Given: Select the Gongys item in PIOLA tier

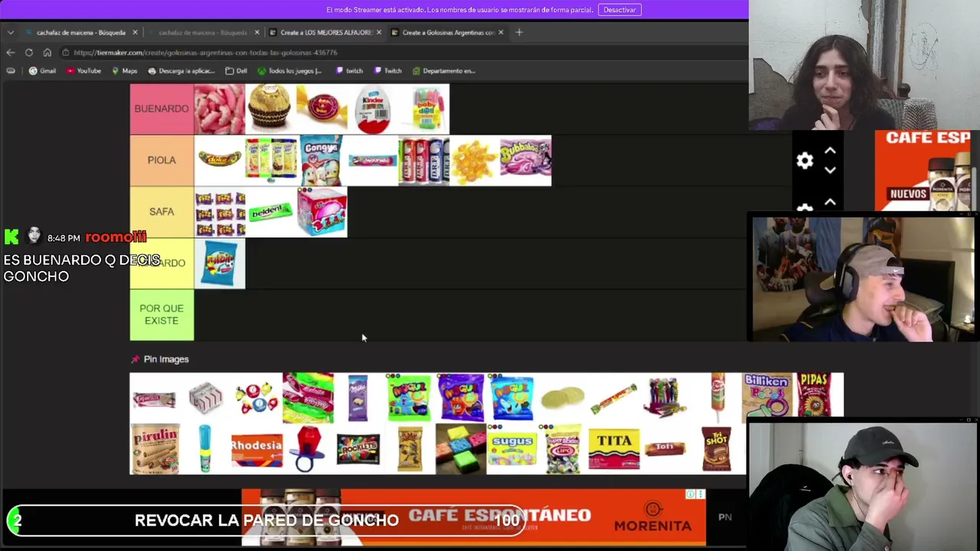Looking at the screenshot, I should [x=322, y=160].
